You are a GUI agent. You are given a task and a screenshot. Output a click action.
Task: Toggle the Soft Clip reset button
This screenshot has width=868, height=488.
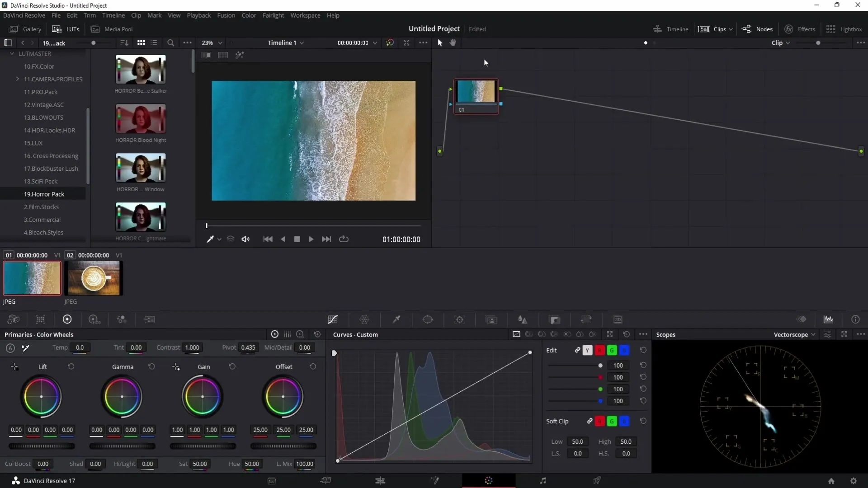(x=643, y=421)
